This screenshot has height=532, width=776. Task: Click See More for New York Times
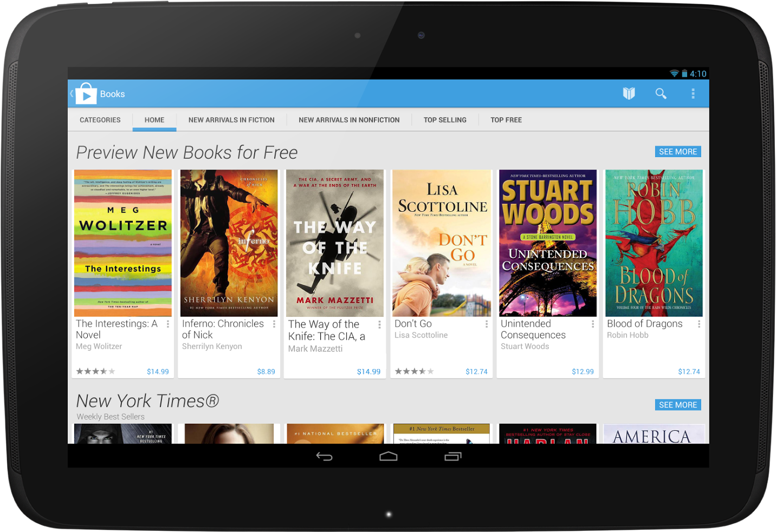(x=678, y=405)
